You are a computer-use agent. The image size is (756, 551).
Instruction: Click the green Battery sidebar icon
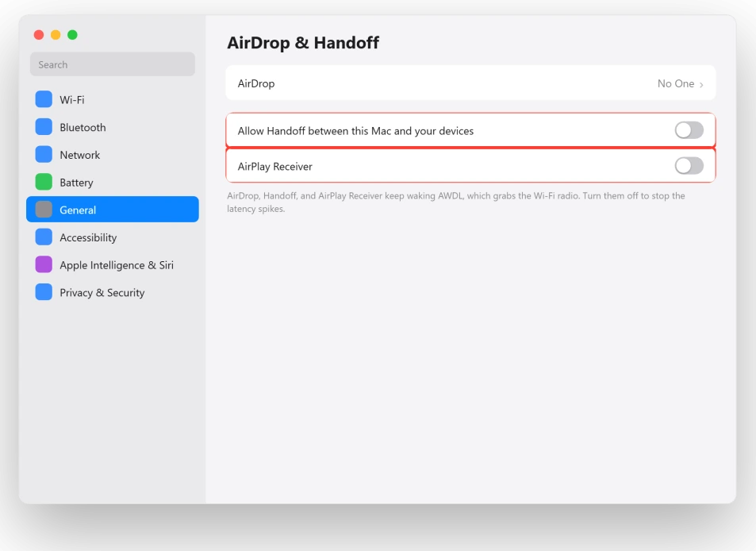pos(44,182)
